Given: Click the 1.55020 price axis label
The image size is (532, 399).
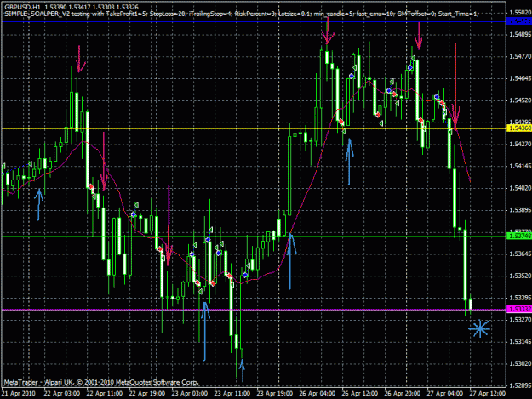Looking at the screenshot, I should pos(520,13).
